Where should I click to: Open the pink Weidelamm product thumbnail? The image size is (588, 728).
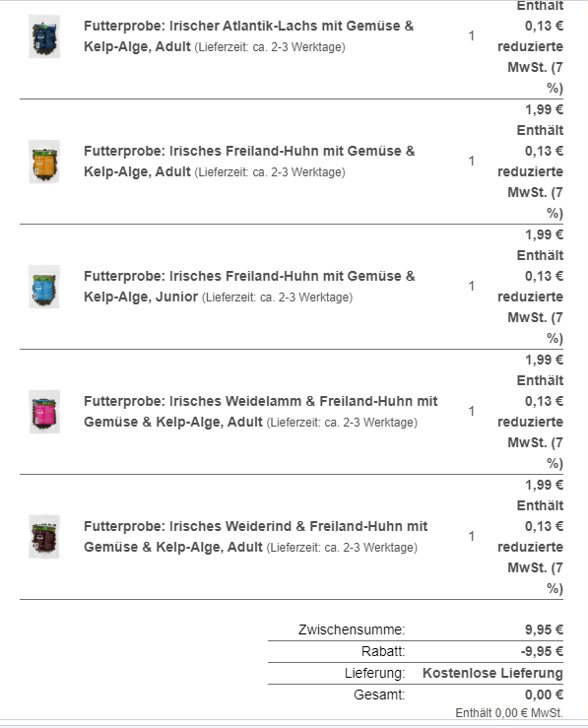(44, 412)
